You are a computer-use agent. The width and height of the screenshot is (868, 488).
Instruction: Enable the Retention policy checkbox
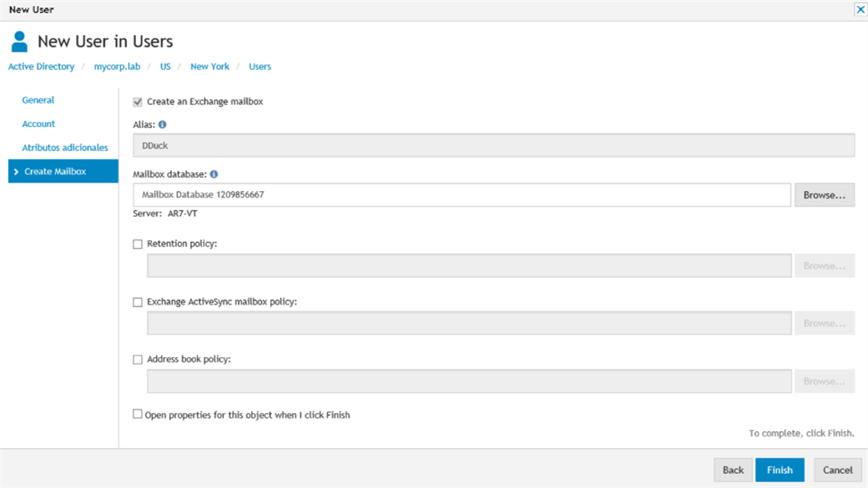coord(138,244)
